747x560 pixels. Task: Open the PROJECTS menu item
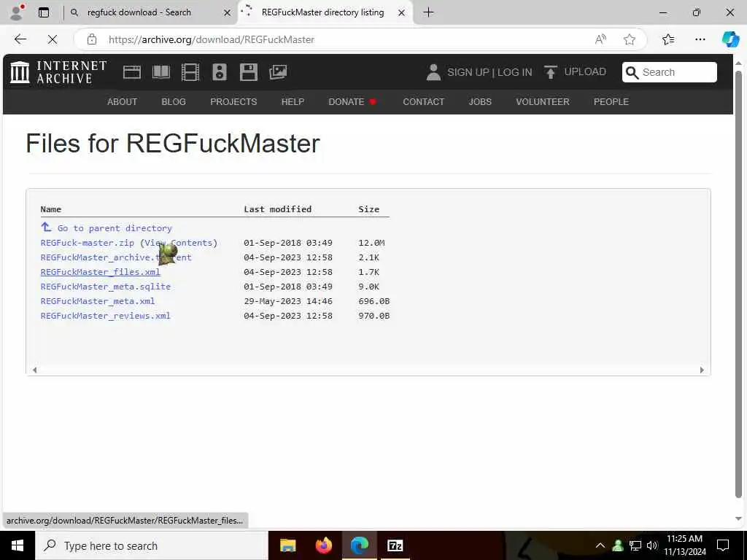[x=233, y=102]
